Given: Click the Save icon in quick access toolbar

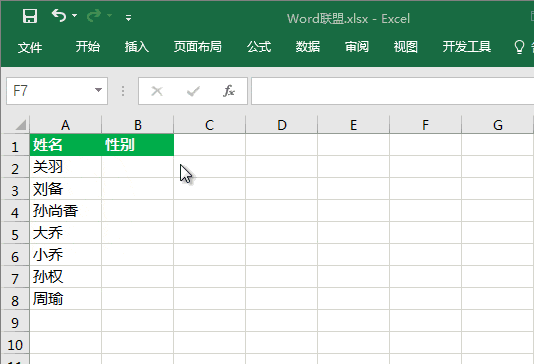Looking at the screenshot, I should (30, 16).
